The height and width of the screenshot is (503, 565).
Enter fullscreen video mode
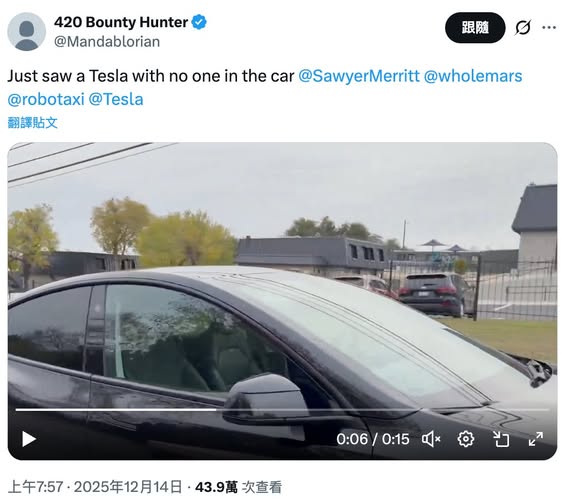pyautogui.click(x=536, y=439)
